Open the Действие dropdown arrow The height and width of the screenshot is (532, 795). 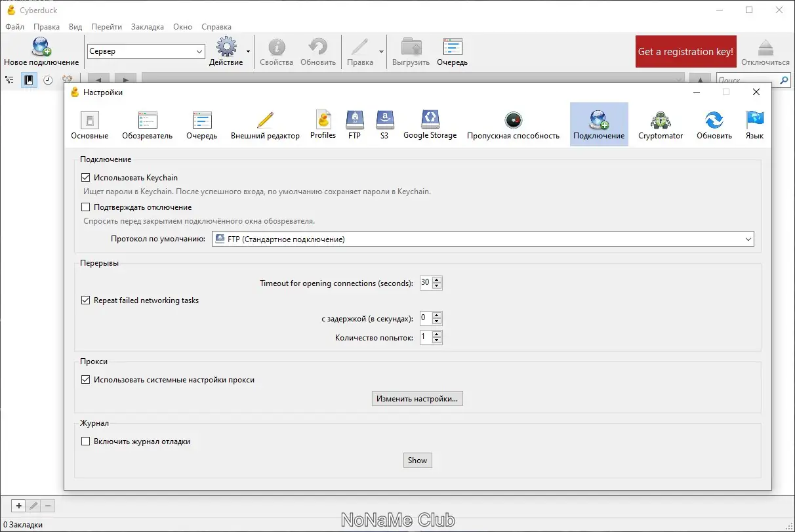point(248,51)
